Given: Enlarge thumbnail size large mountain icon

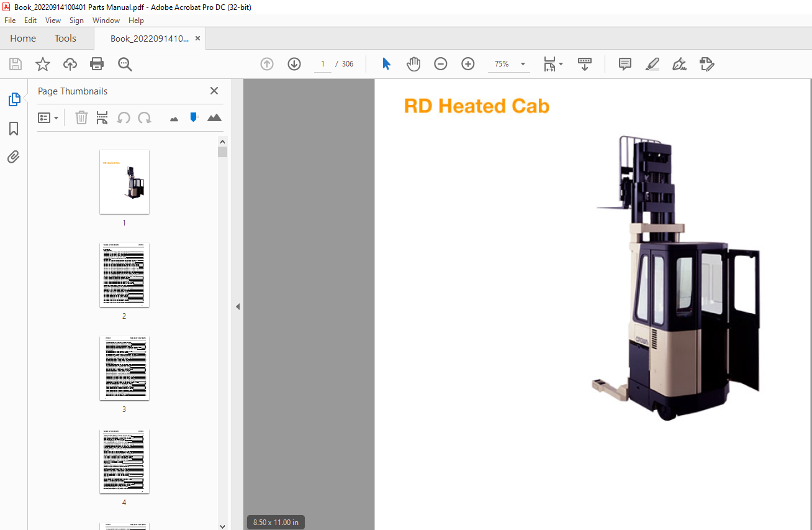Looking at the screenshot, I should pos(214,117).
